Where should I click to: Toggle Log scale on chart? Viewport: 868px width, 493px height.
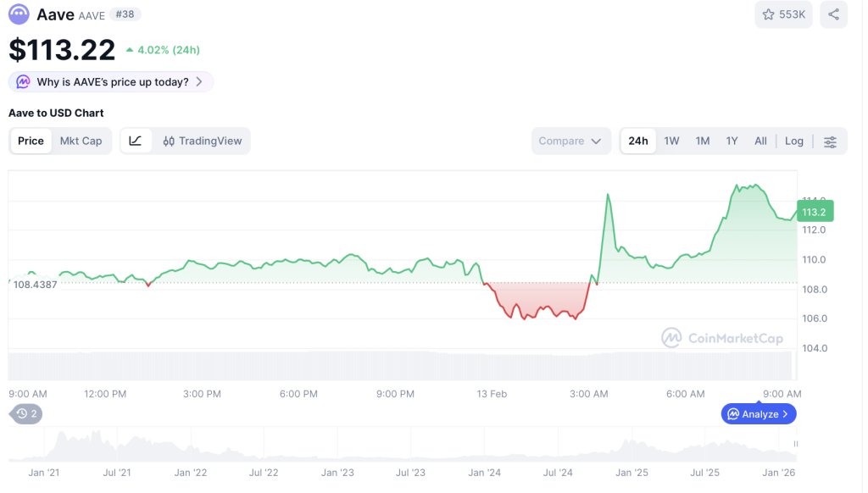pyautogui.click(x=793, y=141)
